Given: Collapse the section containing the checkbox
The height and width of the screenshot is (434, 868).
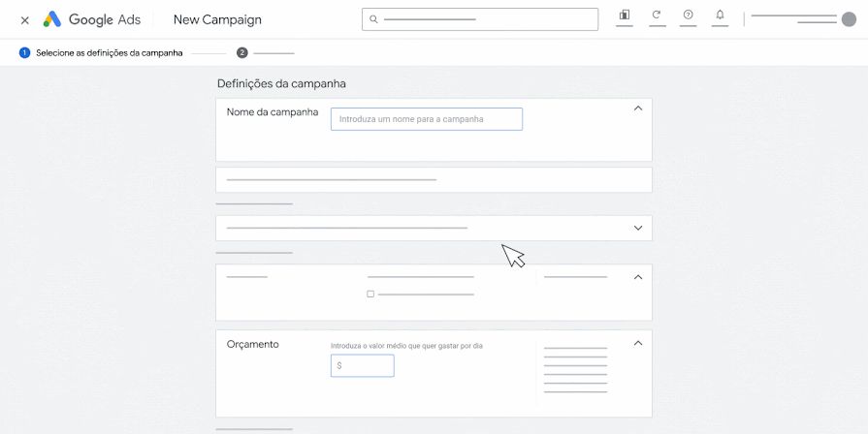Looking at the screenshot, I should click(638, 277).
